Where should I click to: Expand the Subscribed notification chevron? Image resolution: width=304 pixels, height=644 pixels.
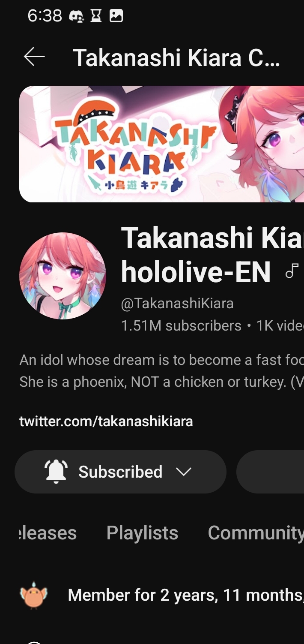[183, 472]
